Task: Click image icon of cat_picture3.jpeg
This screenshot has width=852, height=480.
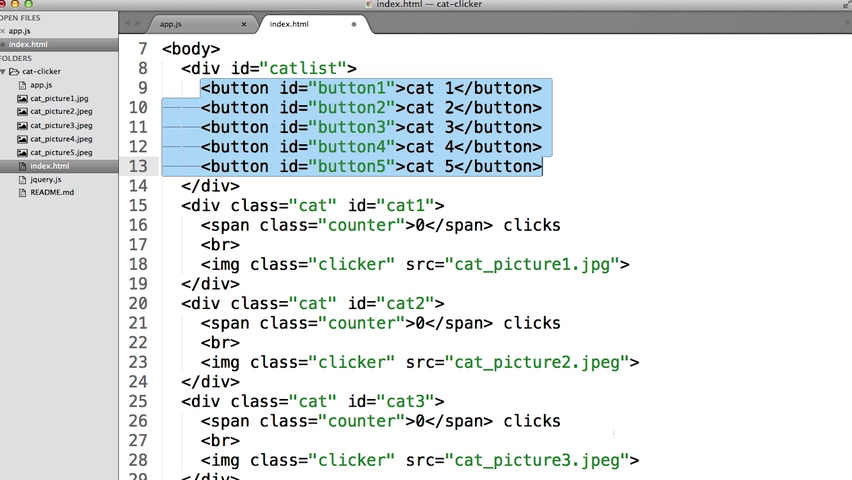Action: pyautogui.click(x=22, y=126)
